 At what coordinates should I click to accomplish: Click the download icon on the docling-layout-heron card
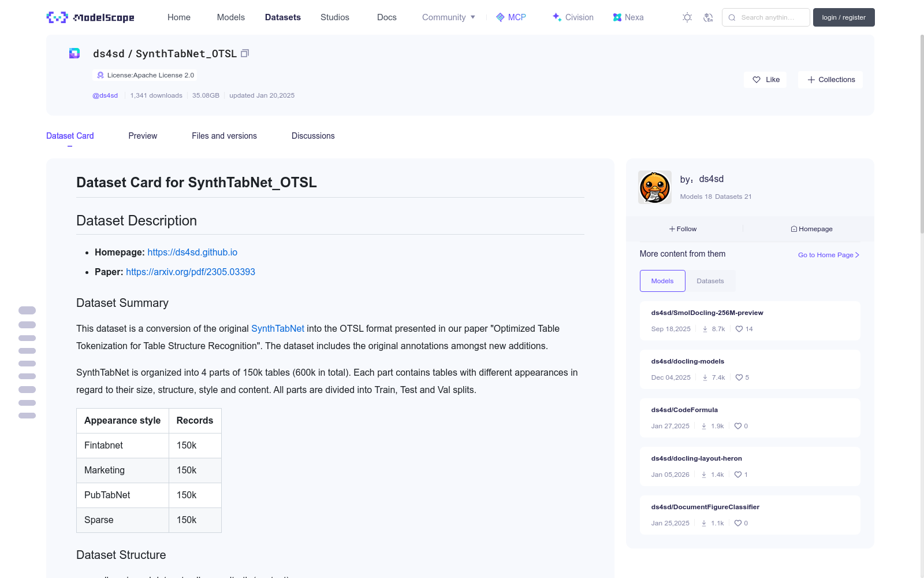coord(704,475)
